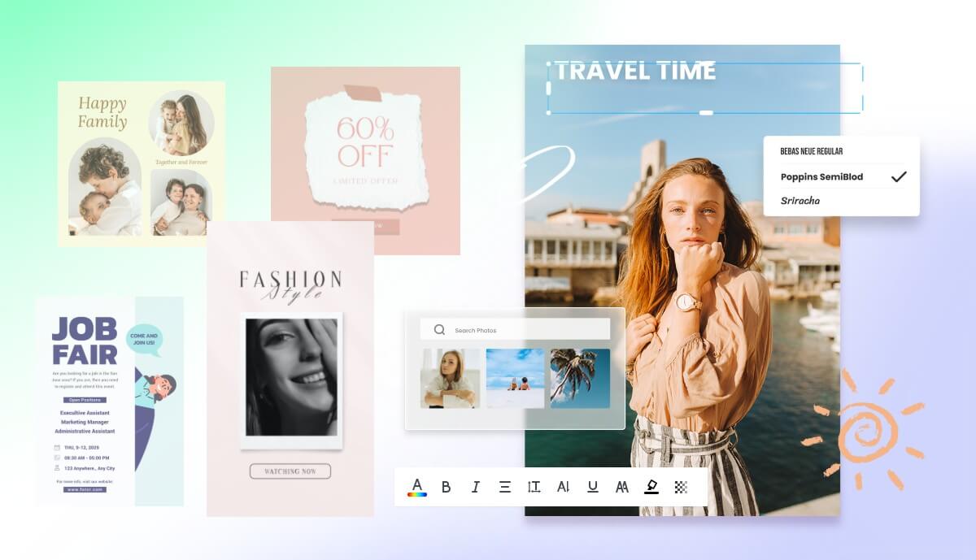Change letter case with AA icon
Image resolution: width=976 pixels, height=560 pixels.
click(621, 487)
